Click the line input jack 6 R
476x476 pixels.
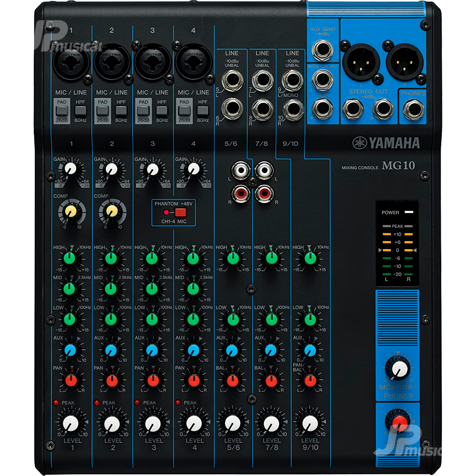(232, 109)
